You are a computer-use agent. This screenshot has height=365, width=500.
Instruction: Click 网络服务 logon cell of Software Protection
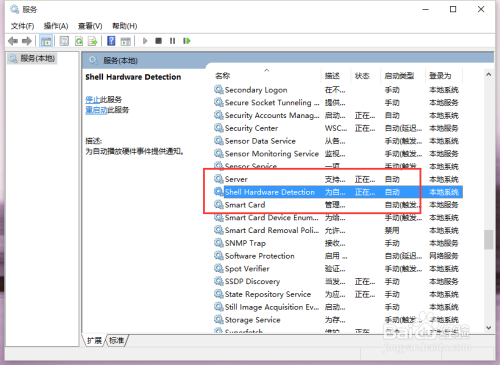pyautogui.click(x=444, y=256)
